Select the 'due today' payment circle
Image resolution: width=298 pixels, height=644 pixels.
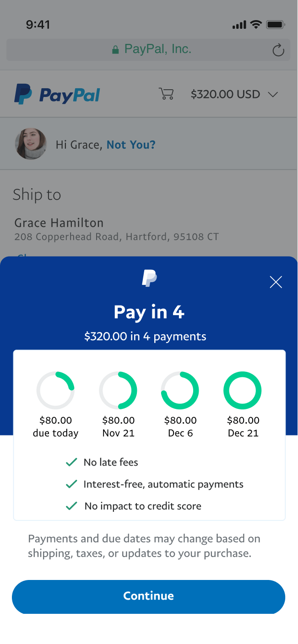coord(55,391)
